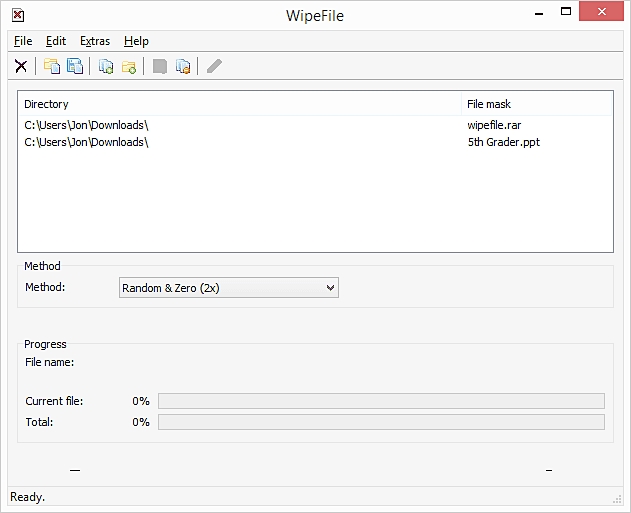Click the grayed-out wipe eraser icon

[x=214, y=66]
